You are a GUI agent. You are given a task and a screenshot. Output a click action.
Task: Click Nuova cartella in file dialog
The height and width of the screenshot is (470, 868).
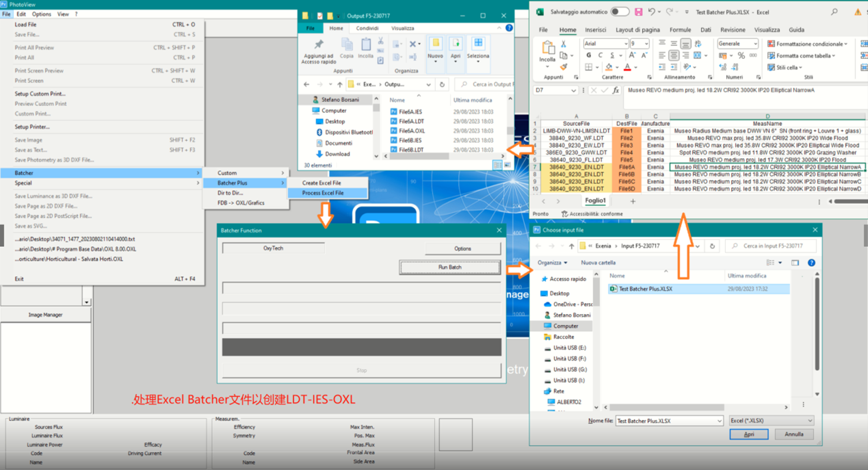coord(599,263)
